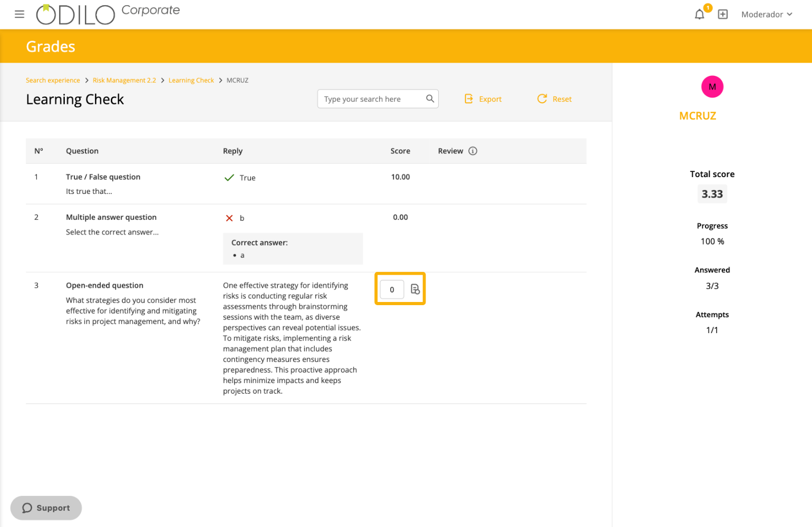
Task: Click the search magnifier icon
Action: pyautogui.click(x=430, y=99)
